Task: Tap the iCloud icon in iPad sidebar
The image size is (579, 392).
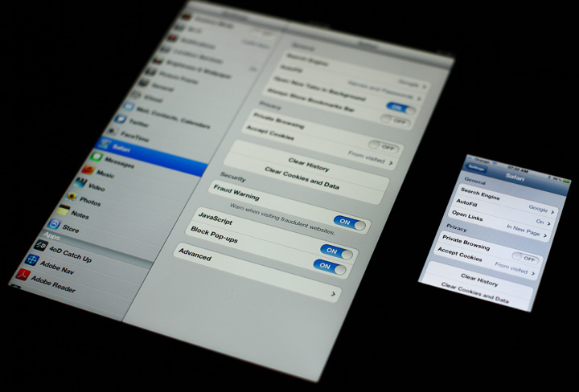Action: click(x=136, y=95)
